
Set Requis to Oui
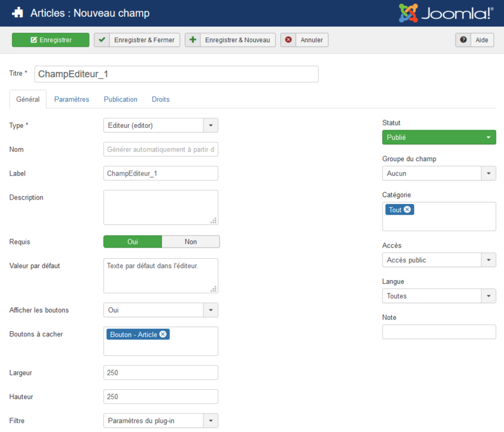coord(132,242)
